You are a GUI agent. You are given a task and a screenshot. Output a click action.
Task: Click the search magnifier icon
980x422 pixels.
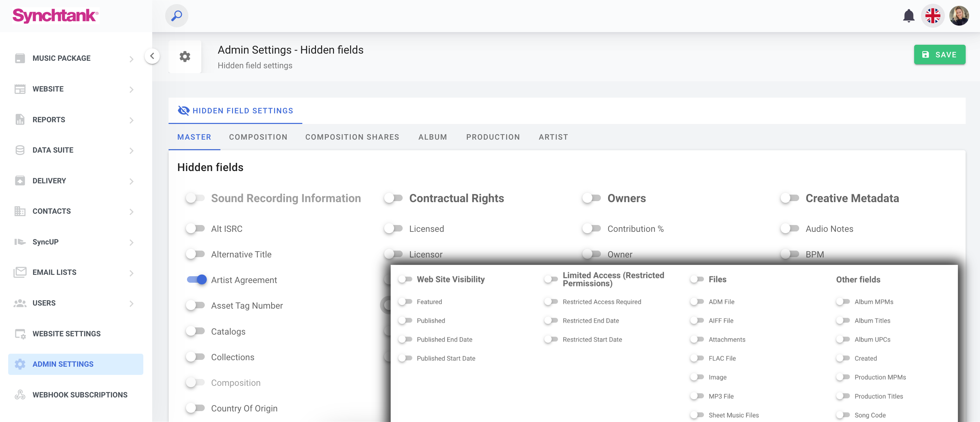[176, 16]
